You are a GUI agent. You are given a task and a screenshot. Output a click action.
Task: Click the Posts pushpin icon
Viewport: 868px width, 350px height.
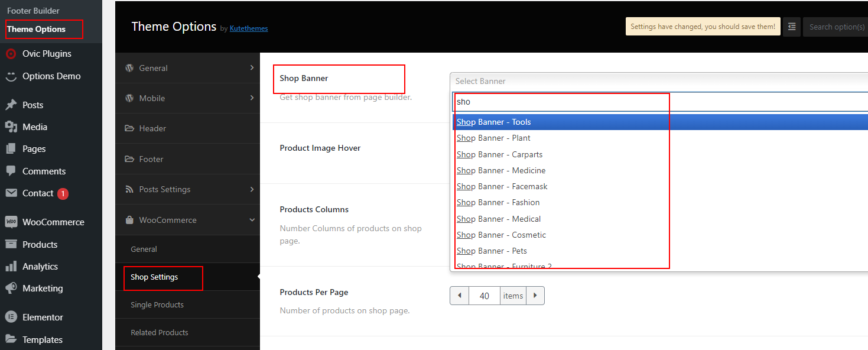pyautogui.click(x=11, y=105)
